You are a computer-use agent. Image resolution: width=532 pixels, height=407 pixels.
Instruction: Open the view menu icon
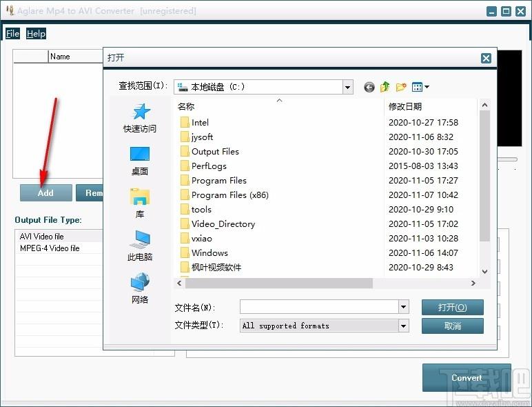(420, 87)
